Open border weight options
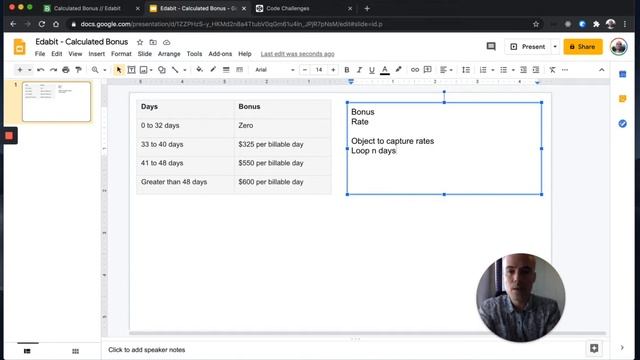Viewport: 640px width, 360px height. (x=226, y=70)
